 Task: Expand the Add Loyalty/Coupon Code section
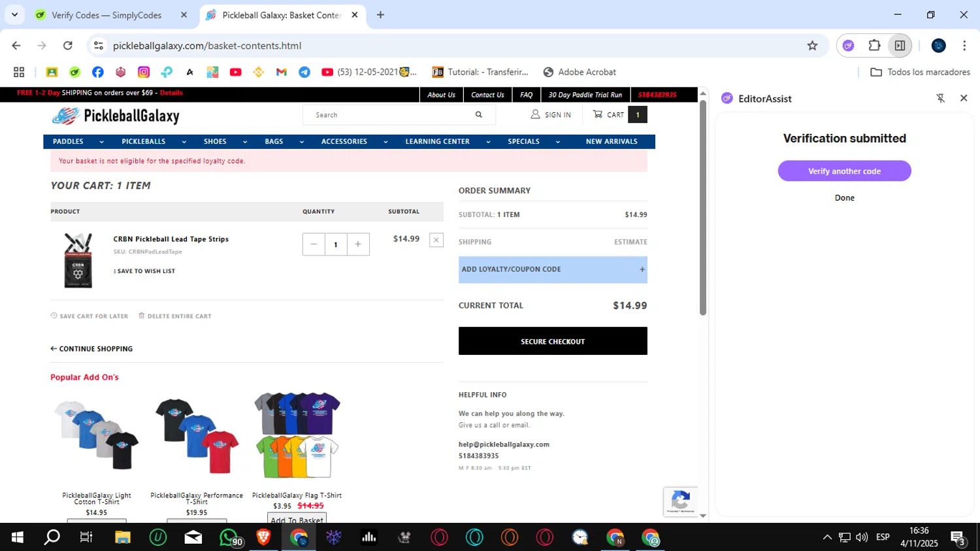tap(553, 269)
